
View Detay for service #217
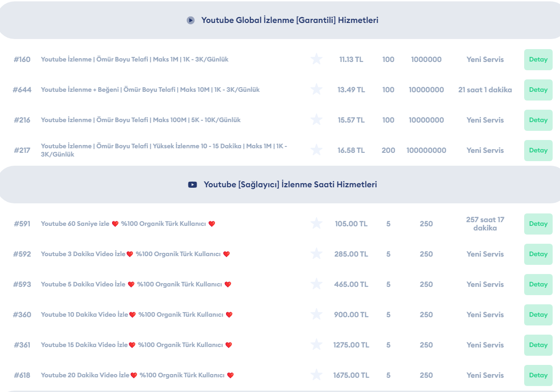538,151
